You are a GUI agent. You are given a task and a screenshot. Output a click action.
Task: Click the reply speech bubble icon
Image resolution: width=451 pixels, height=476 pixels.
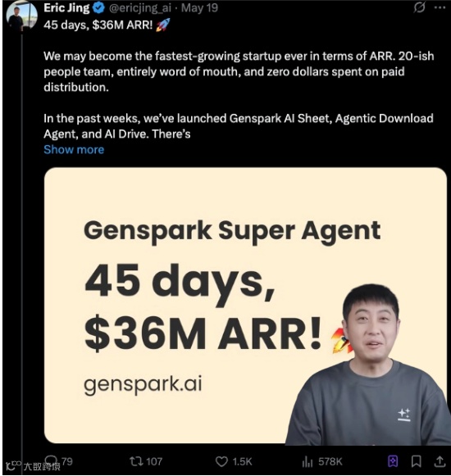tap(51, 461)
